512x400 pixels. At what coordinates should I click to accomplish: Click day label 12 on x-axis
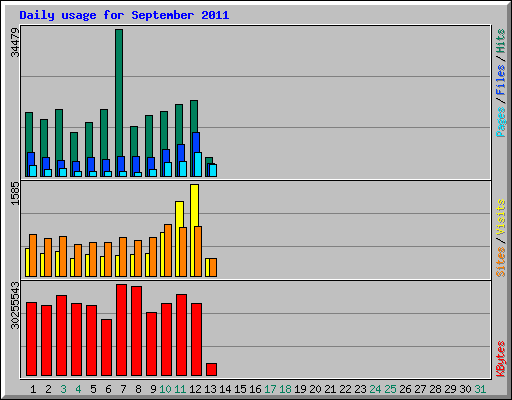click(195, 389)
